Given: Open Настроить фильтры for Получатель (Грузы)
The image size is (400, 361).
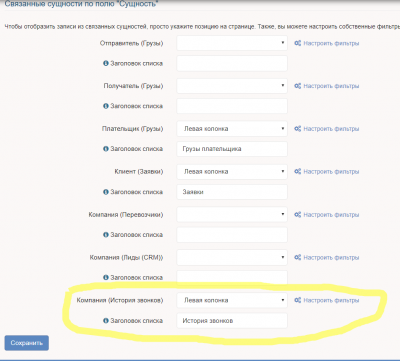Looking at the screenshot, I should tap(327, 86).
